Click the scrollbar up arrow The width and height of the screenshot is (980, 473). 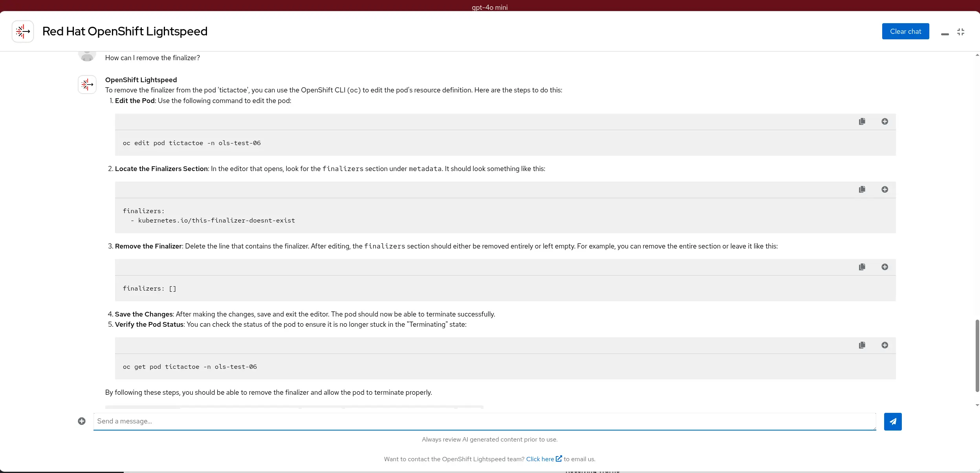[x=977, y=55]
